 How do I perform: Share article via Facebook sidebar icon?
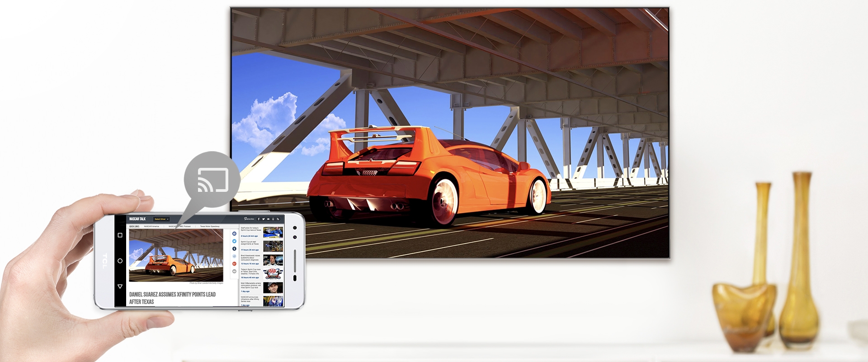(234, 233)
